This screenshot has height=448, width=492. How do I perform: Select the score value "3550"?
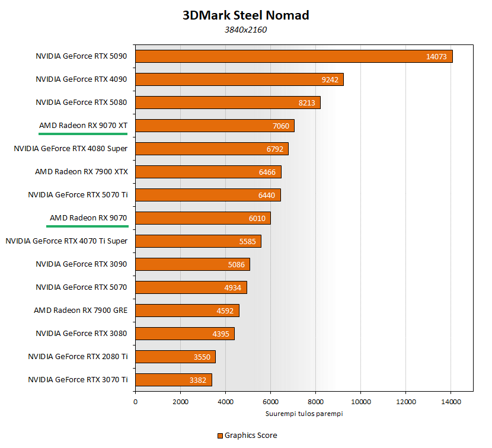(202, 357)
